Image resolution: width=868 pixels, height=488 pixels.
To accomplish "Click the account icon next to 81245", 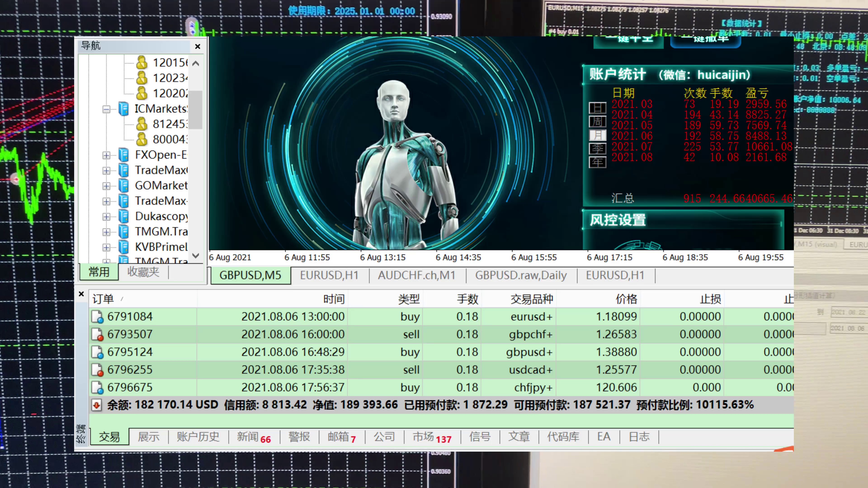I will [142, 124].
